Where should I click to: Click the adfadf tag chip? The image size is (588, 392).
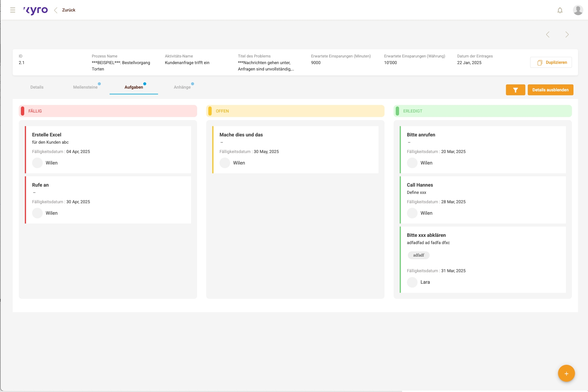[418, 255]
